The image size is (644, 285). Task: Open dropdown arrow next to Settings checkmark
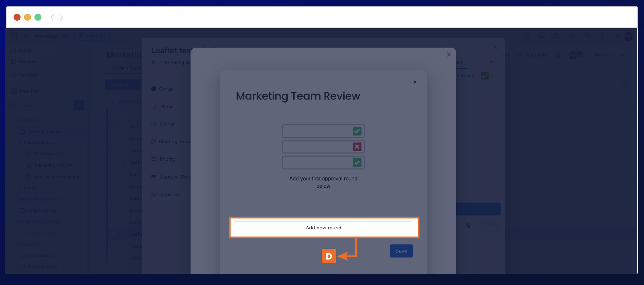pos(493,76)
